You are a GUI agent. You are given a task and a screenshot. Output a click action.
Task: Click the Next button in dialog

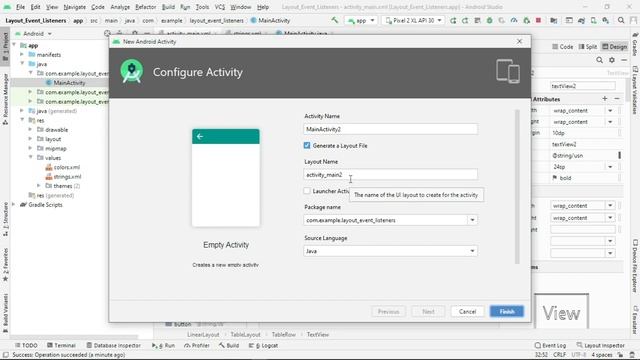click(428, 311)
